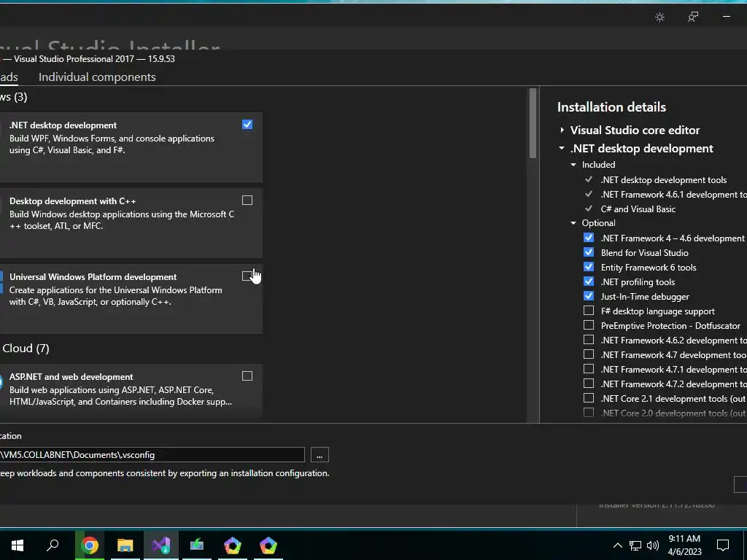Screen dimensions: 747x560
Task: Select C# and Visual Basic item
Action: coord(638,209)
